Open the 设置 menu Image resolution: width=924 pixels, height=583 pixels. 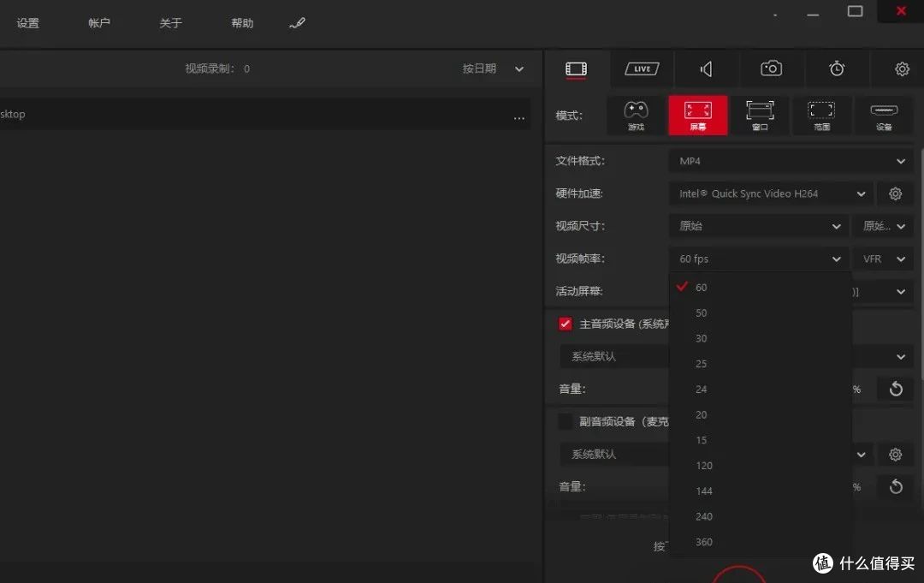[27, 23]
